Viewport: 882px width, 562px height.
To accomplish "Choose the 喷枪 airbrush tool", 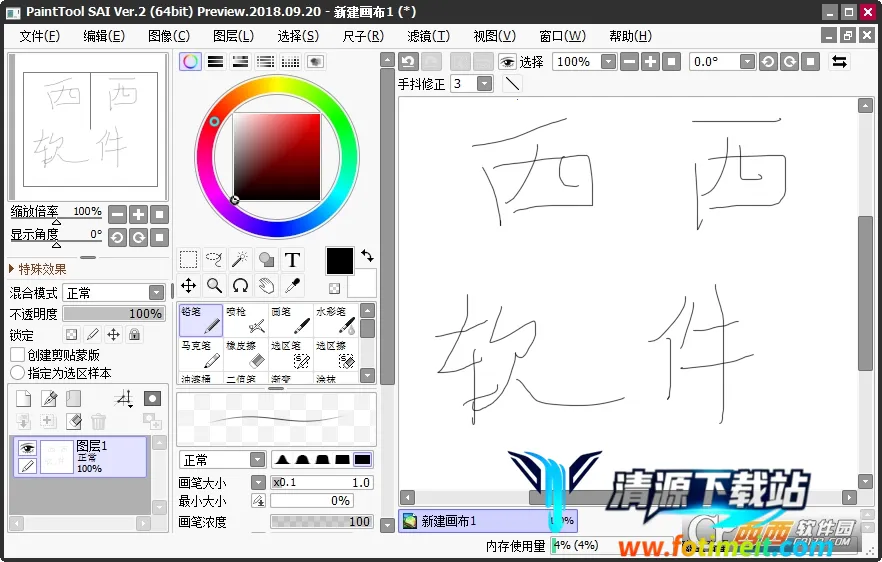I will point(246,320).
